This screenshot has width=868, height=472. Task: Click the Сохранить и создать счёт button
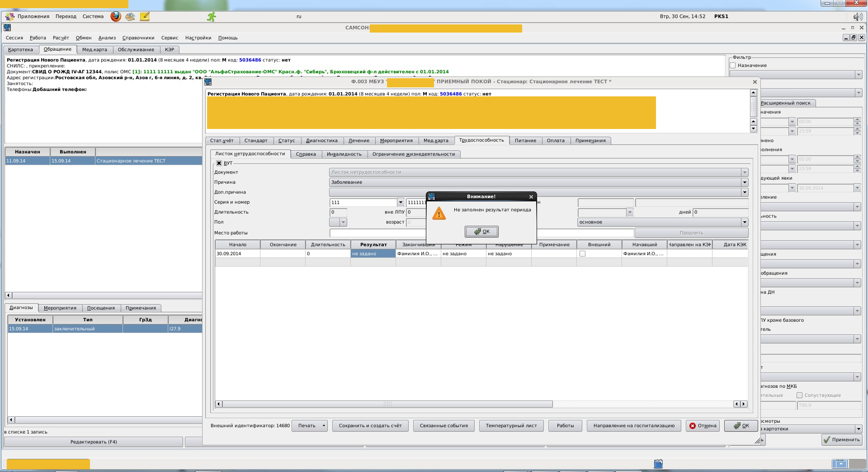pos(370,426)
